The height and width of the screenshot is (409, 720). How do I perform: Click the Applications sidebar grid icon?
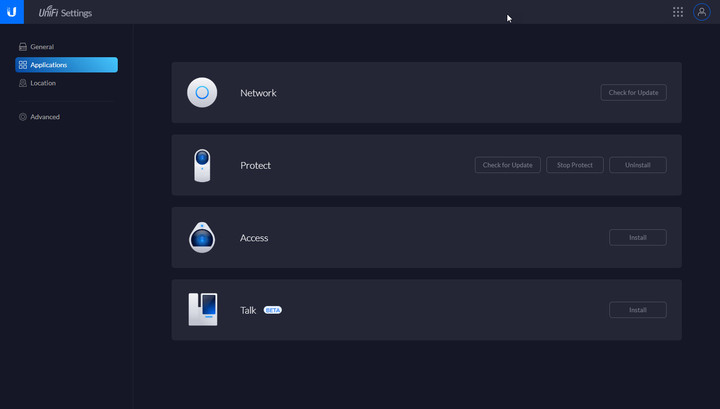coord(22,65)
